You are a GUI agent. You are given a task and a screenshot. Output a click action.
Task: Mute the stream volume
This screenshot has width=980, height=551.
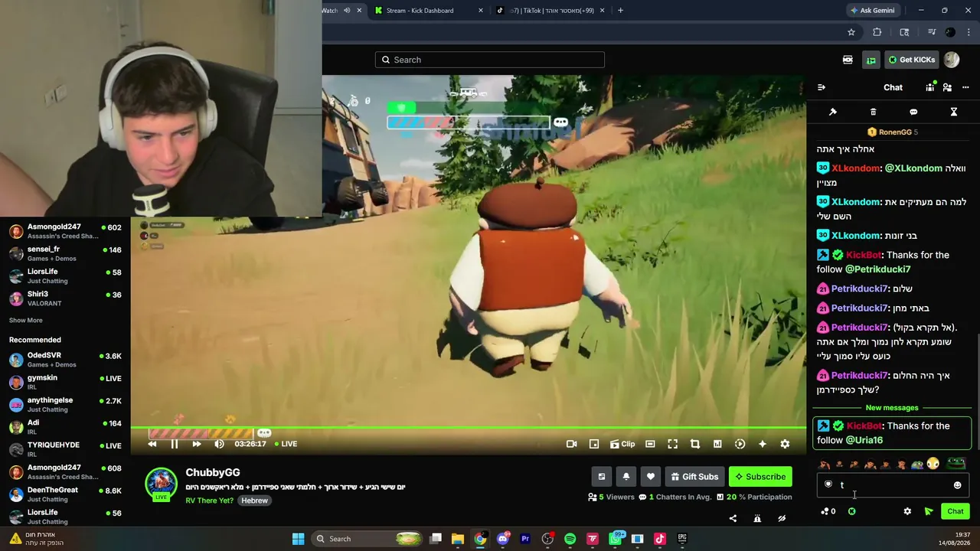pyautogui.click(x=220, y=444)
